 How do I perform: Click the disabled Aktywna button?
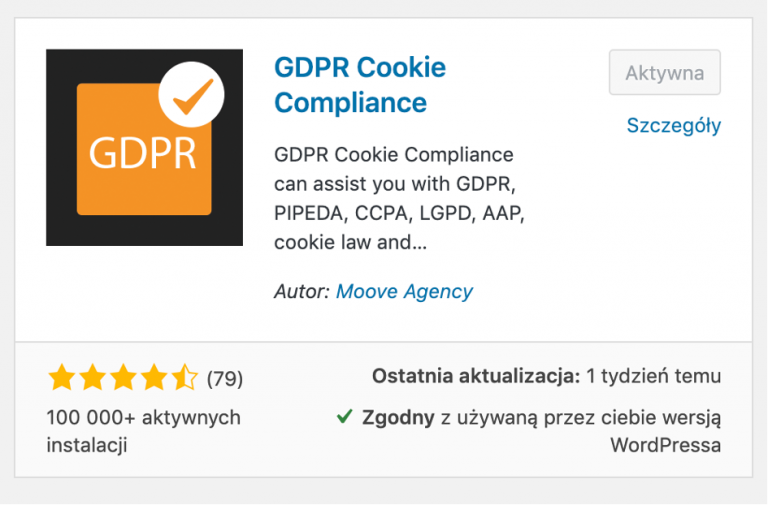tap(665, 72)
